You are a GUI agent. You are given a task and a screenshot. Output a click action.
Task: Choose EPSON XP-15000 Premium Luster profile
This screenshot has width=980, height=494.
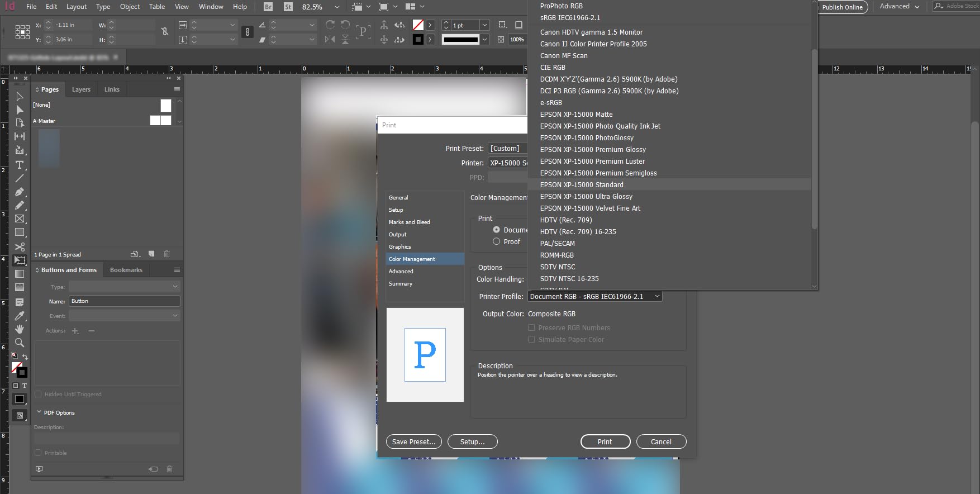592,161
